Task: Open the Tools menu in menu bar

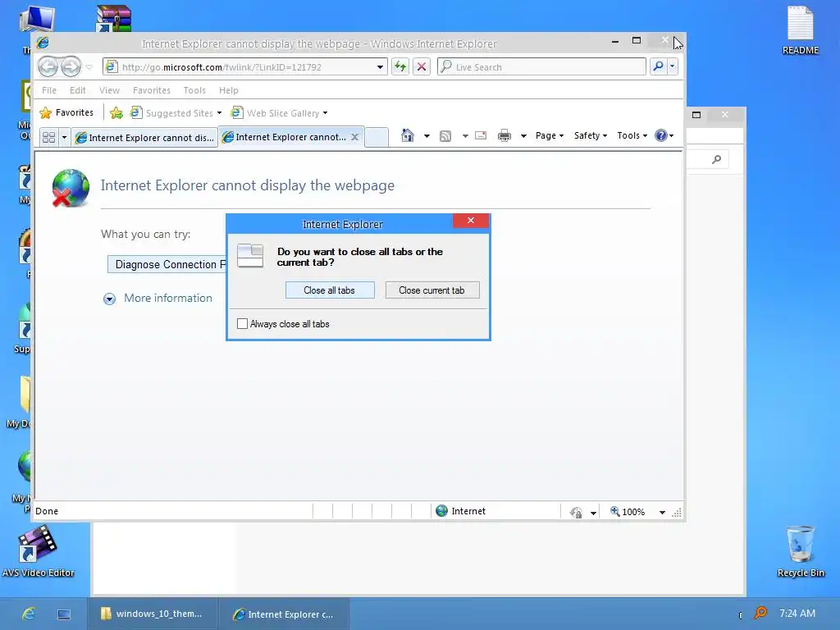Action: click(x=194, y=90)
